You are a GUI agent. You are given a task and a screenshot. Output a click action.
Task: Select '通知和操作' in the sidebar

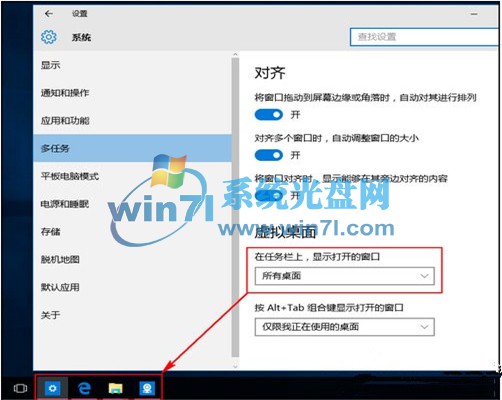tap(132, 93)
